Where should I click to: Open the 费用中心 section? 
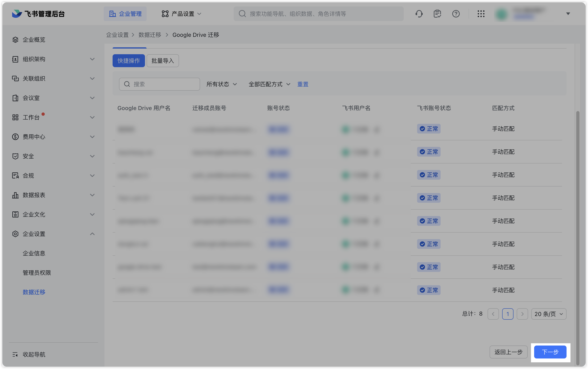pyautogui.click(x=34, y=137)
